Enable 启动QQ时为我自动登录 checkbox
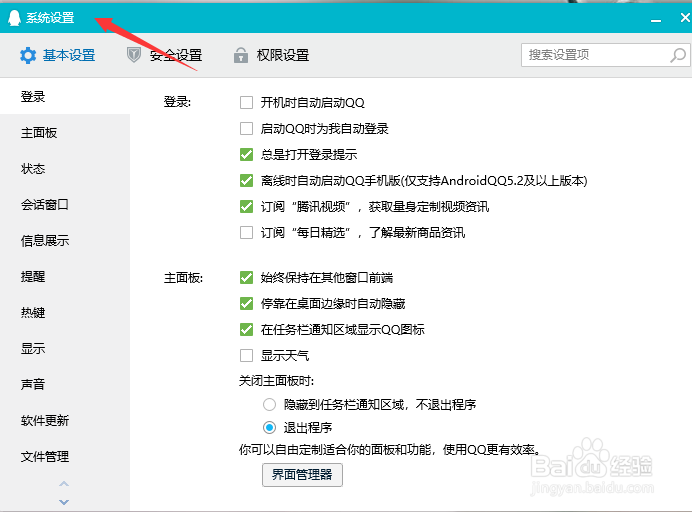Image resolution: width=692 pixels, height=512 pixels. click(x=246, y=128)
